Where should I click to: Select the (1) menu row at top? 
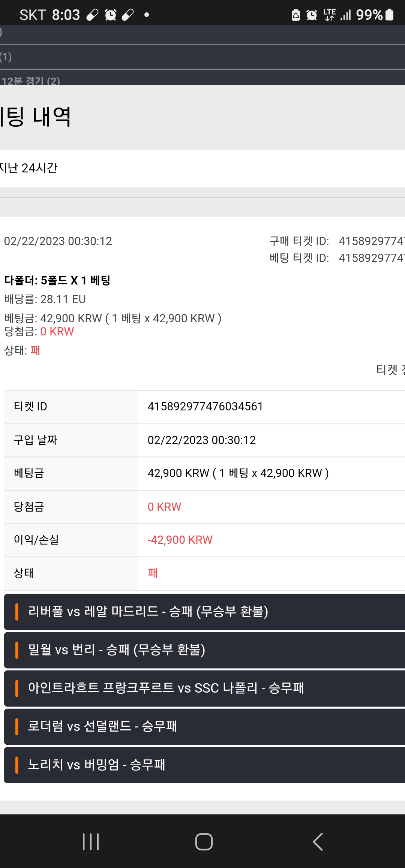click(202, 57)
